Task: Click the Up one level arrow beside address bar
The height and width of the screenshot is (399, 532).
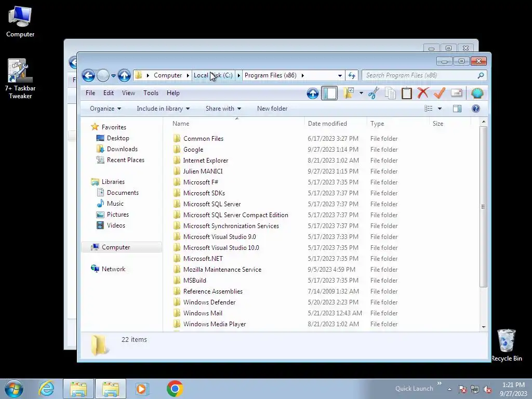Action: pyautogui.click(x=124, y=75)
